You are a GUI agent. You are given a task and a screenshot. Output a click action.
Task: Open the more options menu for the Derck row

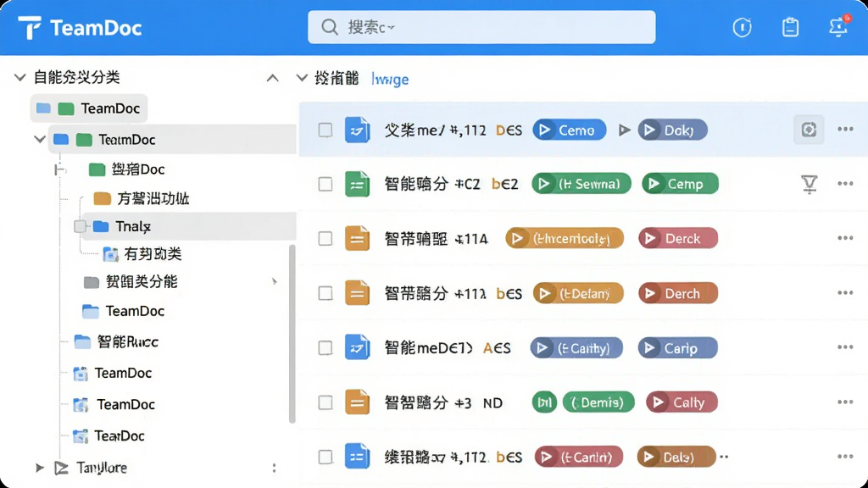click(845, 238)
